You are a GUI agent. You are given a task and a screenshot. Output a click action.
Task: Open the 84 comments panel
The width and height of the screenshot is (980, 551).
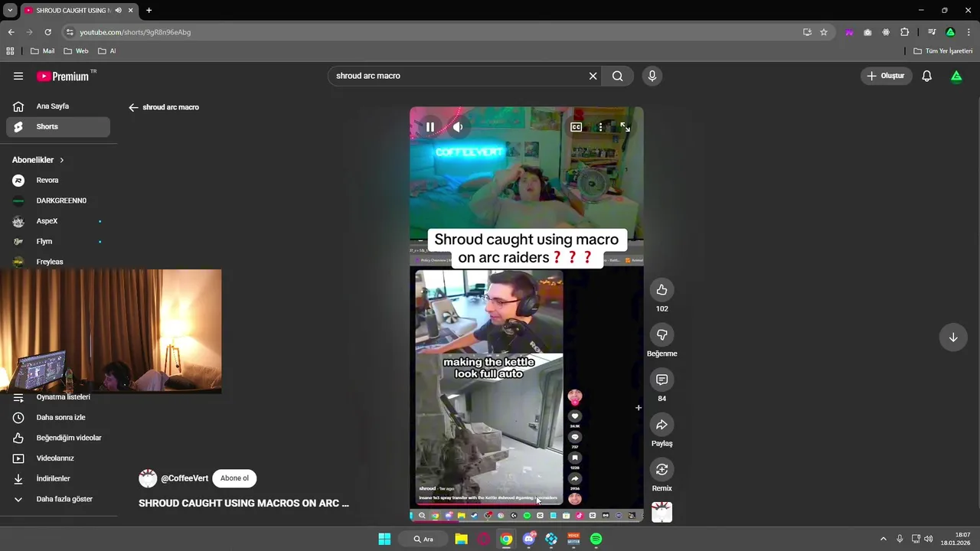pyautogui.click(x=662, y=380)
